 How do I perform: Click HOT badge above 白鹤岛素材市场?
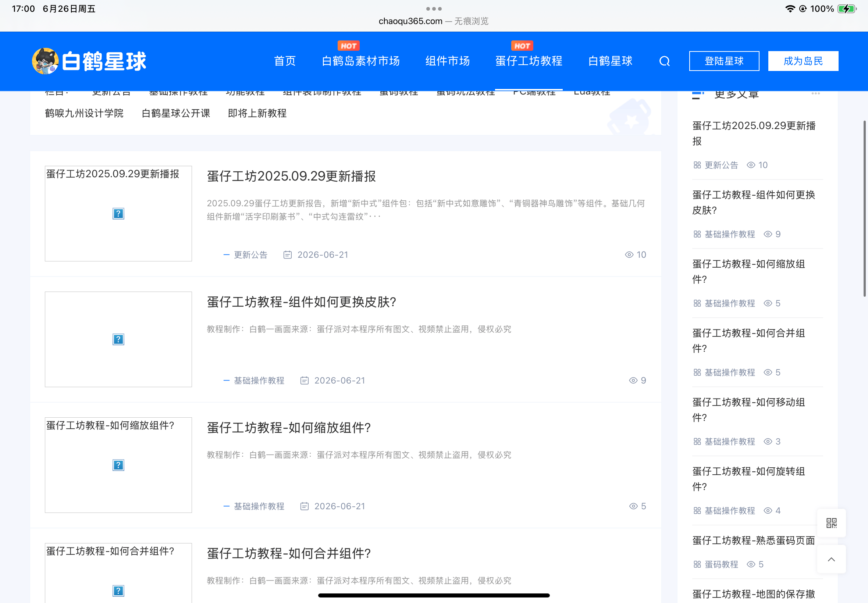tap(348, 46)
